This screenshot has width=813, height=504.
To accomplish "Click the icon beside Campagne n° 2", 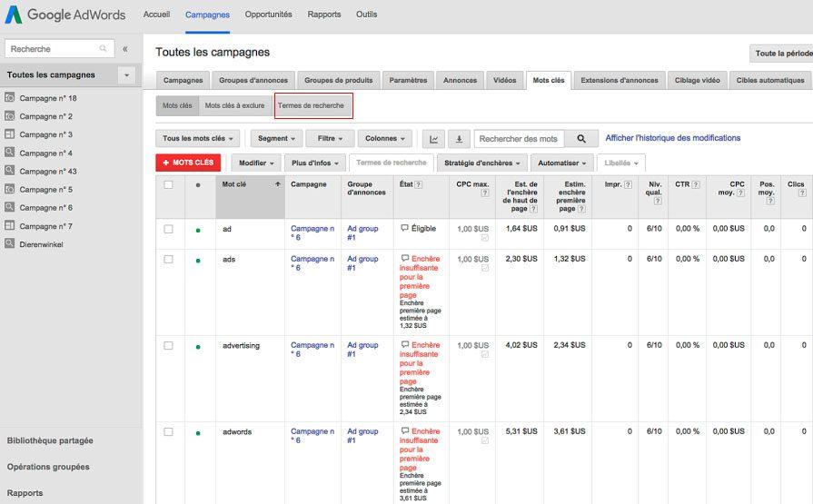I will pyautogui.click(x=9, y=115).
